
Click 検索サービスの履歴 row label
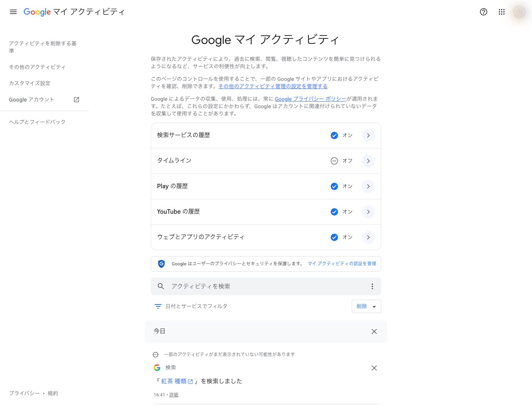(184, 135)
